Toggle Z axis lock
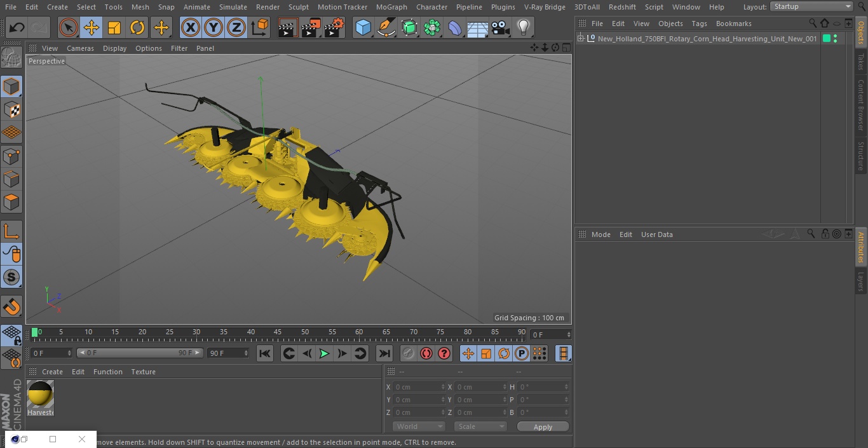The height and width of the screenshot is (448, 868). point(236,27)
